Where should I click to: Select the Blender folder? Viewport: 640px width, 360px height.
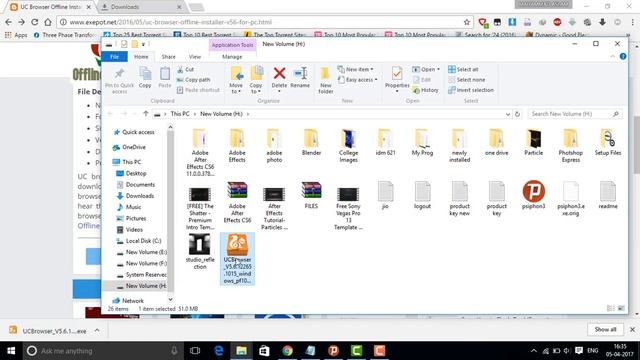(311, 142)
